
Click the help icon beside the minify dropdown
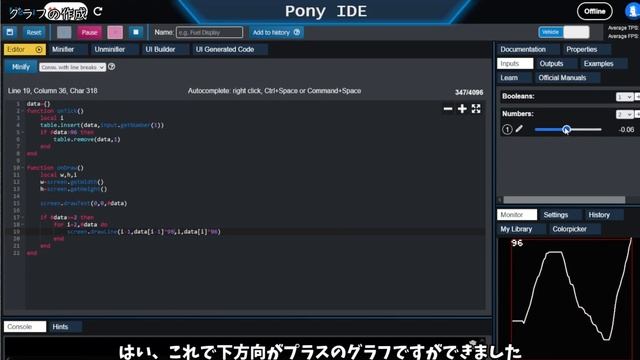point(111,67)
